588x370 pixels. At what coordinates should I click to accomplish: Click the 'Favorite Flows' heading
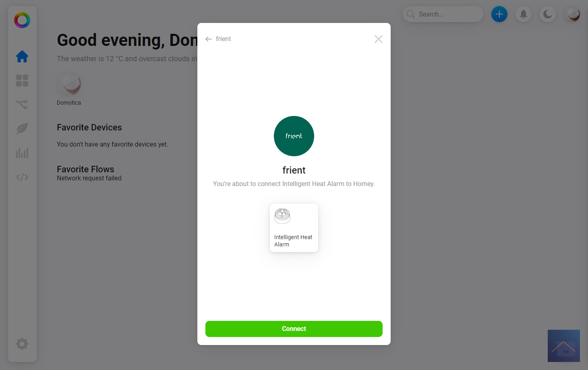pyautogui.click(x=85, y=169)
